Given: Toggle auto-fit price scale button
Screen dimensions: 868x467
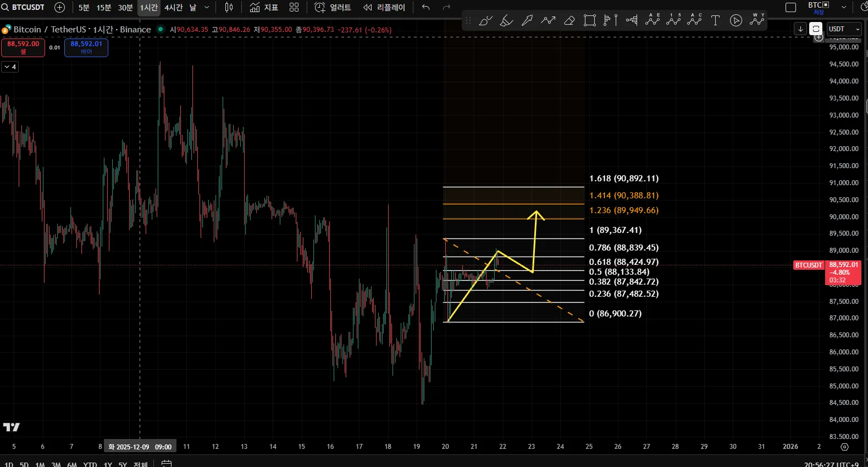Looking at the screenshot, I should pyautogui.click(x=816, y=29).
